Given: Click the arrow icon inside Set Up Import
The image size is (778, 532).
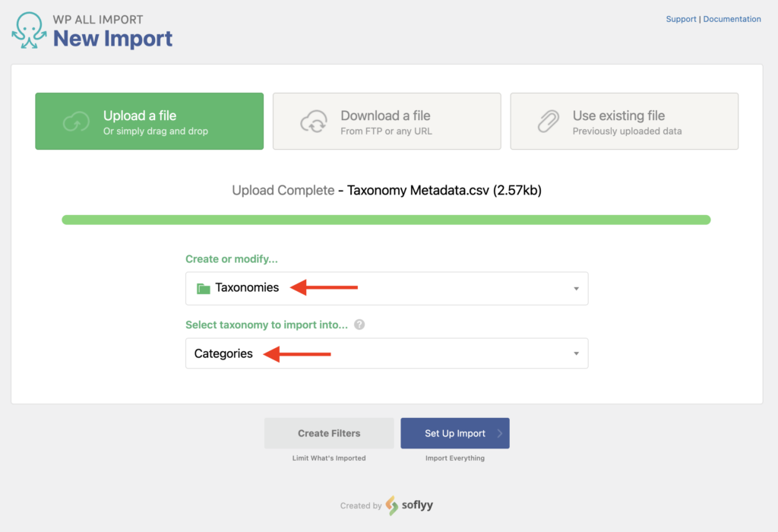Looking at the screenshot, I should tap(498, 433).
